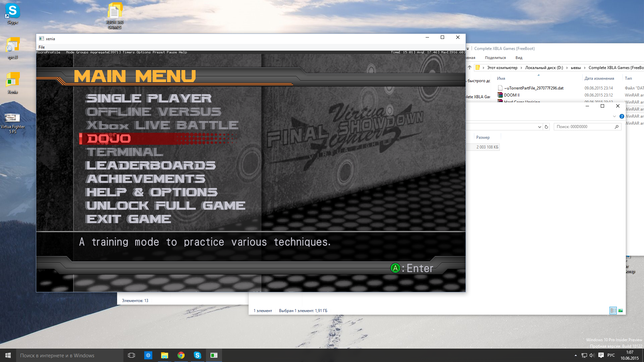This screenshot has width=644, height=362.
Task: Open the Windows Start button
Action: coord(8,355)
